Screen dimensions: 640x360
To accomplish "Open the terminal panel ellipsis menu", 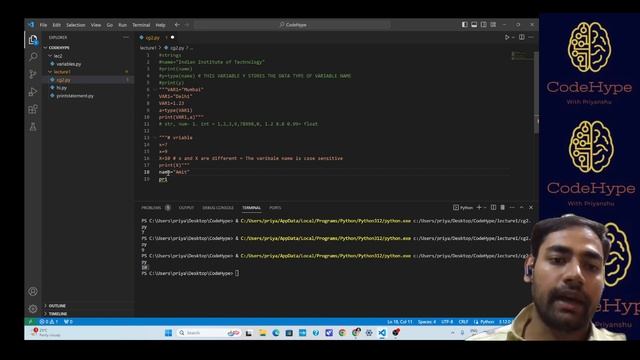I will pos(512,207).
